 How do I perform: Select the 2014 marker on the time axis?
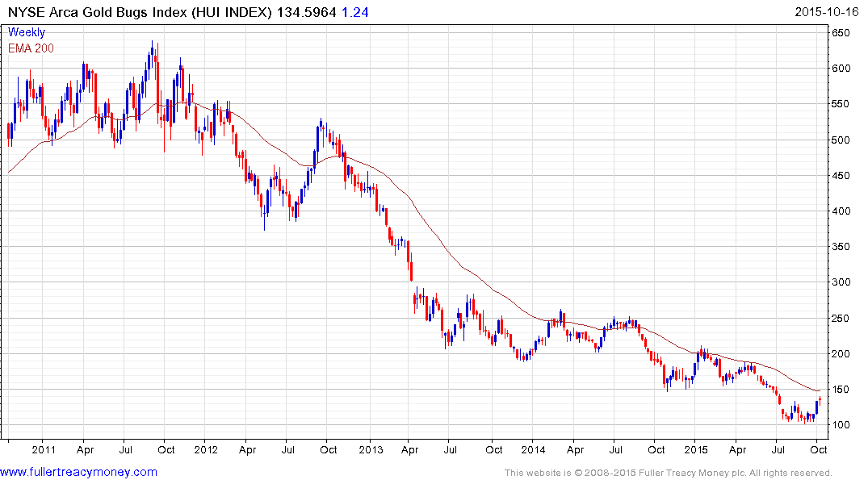(534, 449)
